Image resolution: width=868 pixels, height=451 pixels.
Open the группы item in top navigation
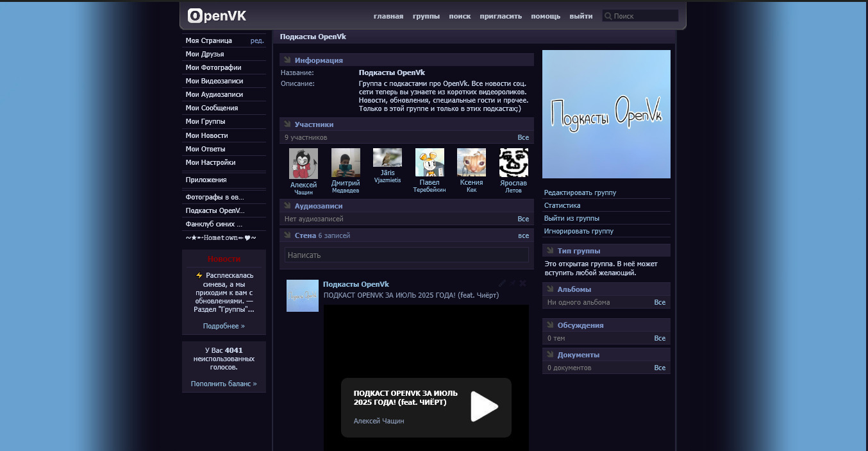[x=426, y=16]
